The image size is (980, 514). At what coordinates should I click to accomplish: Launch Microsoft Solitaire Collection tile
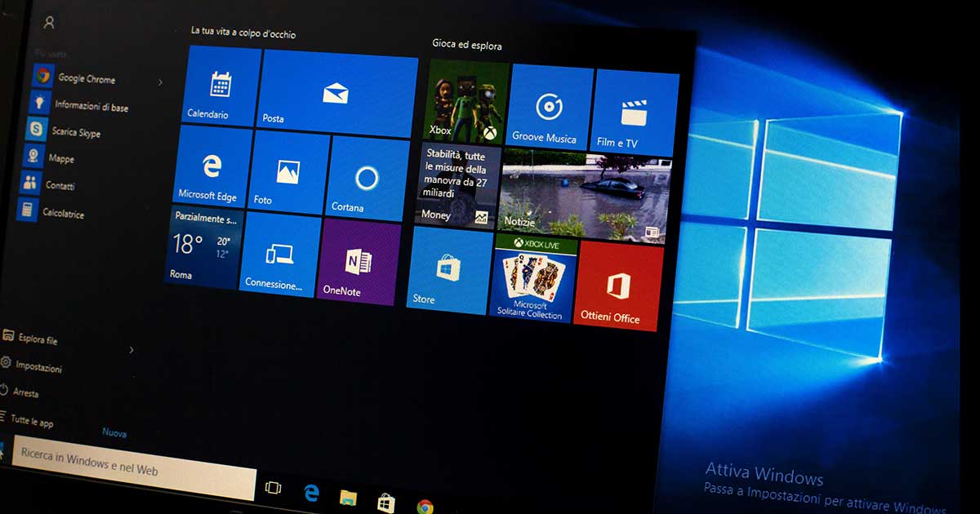(533, 277)
